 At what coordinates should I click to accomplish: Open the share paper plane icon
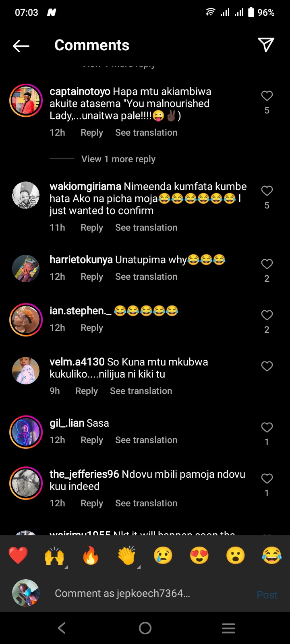tap(266, 45)
